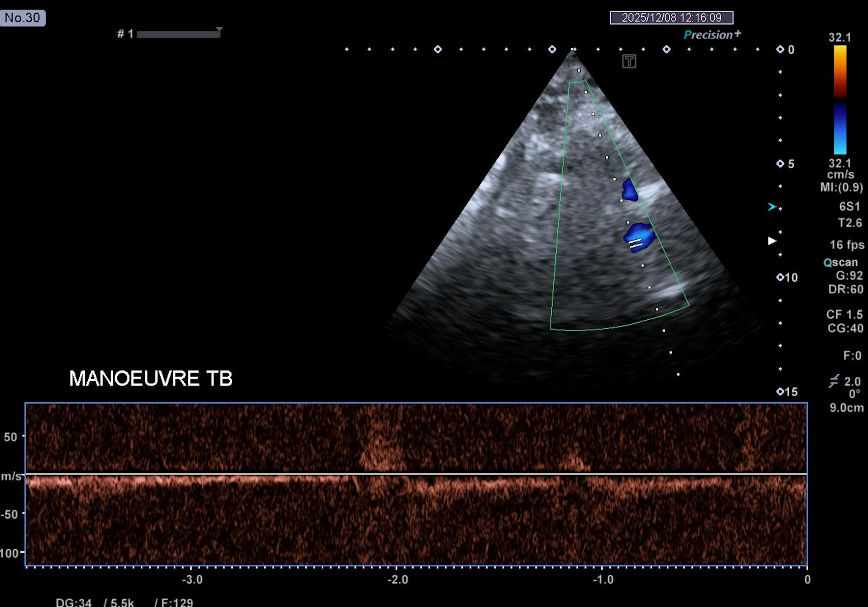Click the blue lower color velocity bar

click(840, 128)
